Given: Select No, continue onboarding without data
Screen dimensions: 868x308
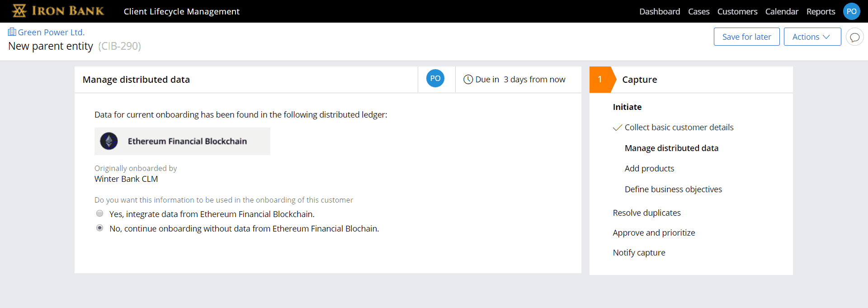Looking at the screenshot, I should coord(100,228).
